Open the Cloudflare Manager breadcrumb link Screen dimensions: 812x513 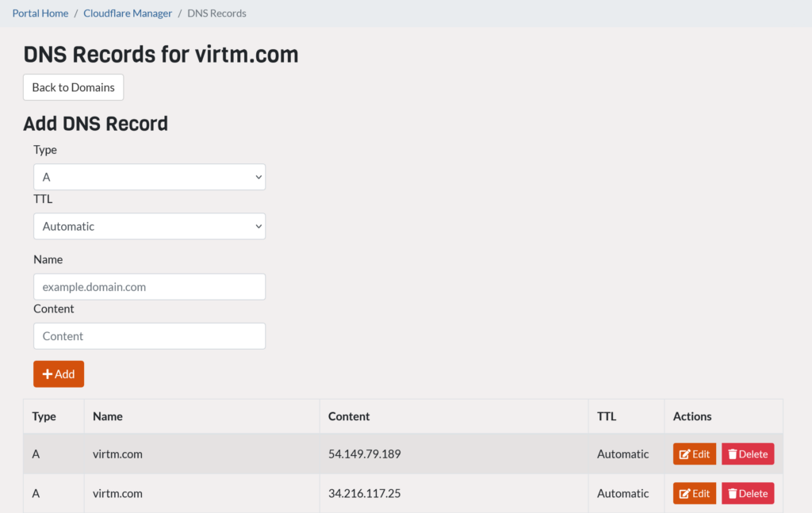click(128, 13)
